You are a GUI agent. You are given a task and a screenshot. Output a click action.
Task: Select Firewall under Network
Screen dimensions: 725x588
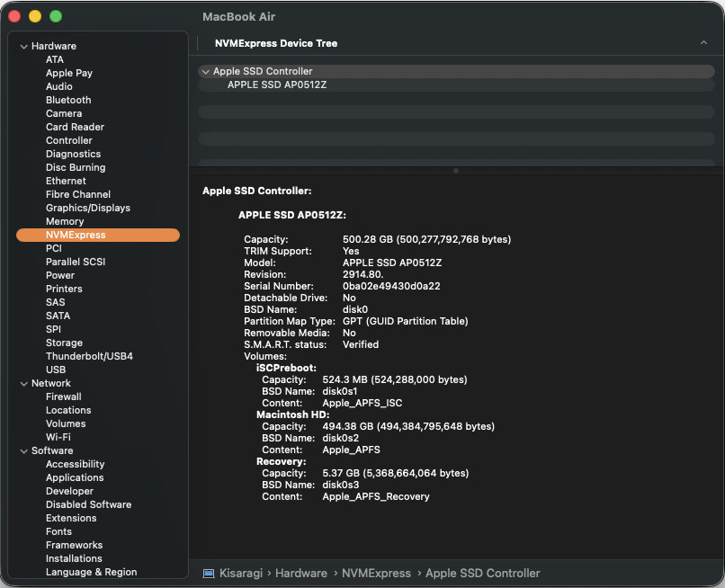click(63, 396)
